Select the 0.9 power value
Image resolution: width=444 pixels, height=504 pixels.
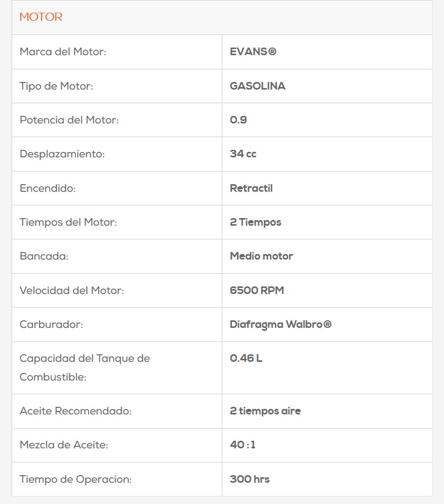pos(238,120)
